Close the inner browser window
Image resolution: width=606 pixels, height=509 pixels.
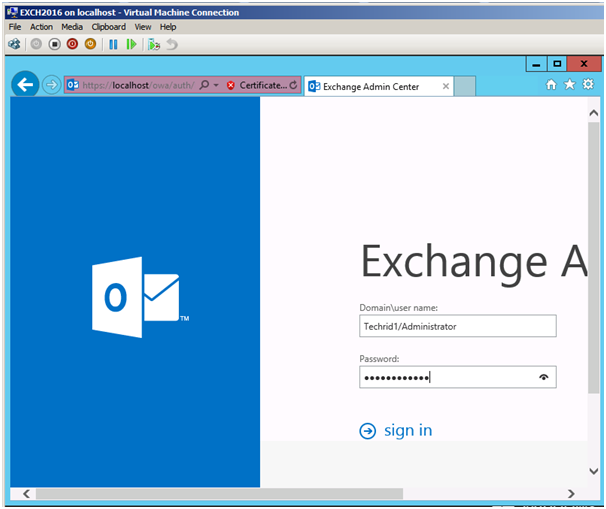pyautogui.click(x=584, y=64)
